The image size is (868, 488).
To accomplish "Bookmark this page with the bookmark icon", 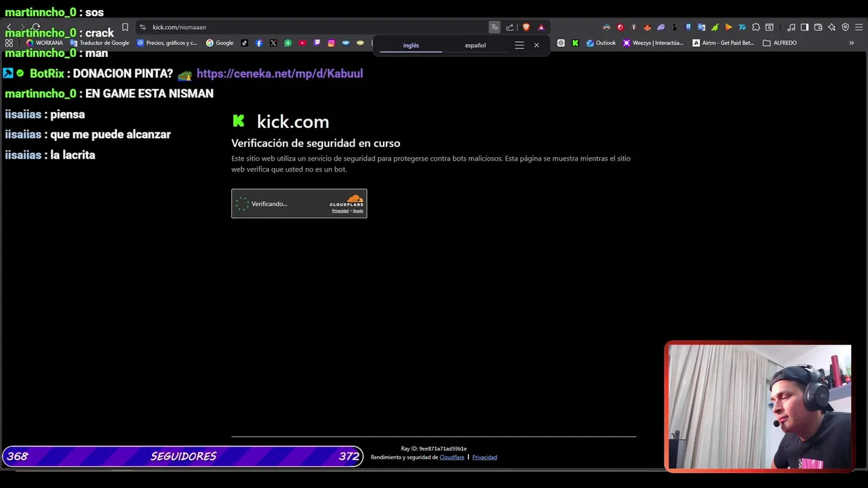I will (125, 27).
